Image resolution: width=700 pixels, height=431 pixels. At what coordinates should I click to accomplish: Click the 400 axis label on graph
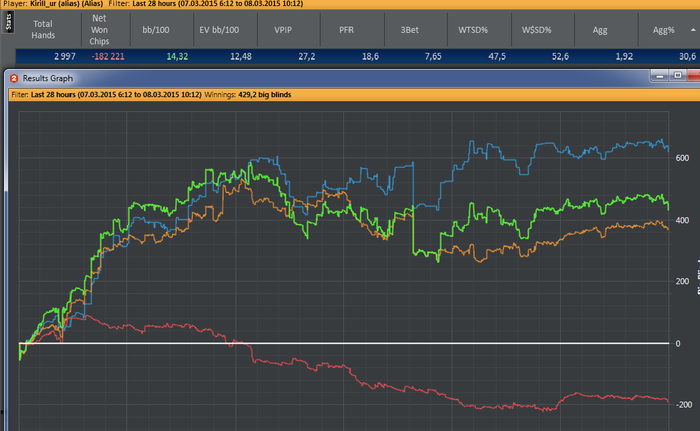point(682,220)
